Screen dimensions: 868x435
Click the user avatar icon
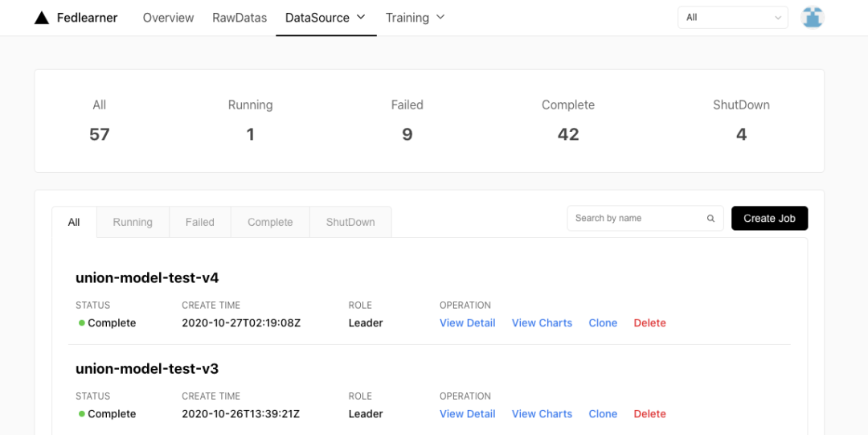813,18
